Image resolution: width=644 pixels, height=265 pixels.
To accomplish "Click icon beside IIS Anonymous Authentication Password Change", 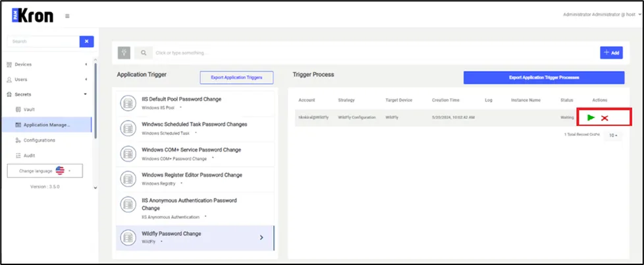I will click(x=128, y=204).
